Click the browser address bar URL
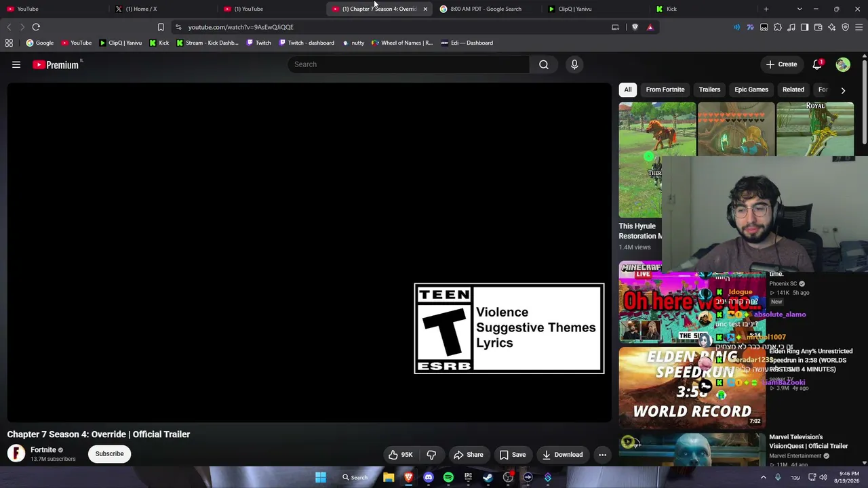 (241, 27)
